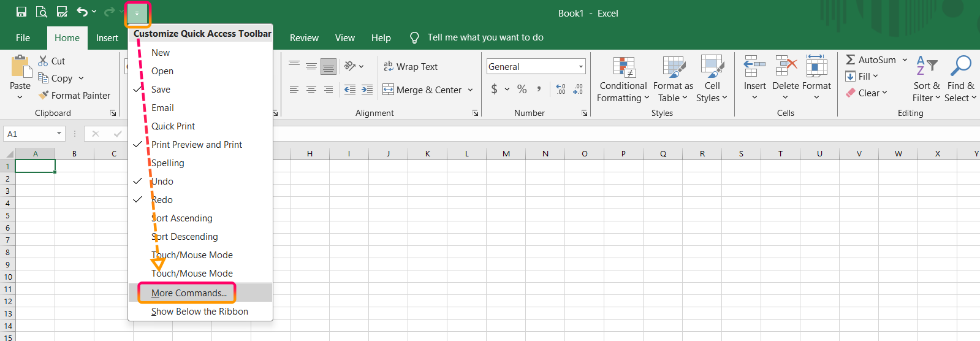
Task: Open Conditional Formatting
Action: (623, 80)
